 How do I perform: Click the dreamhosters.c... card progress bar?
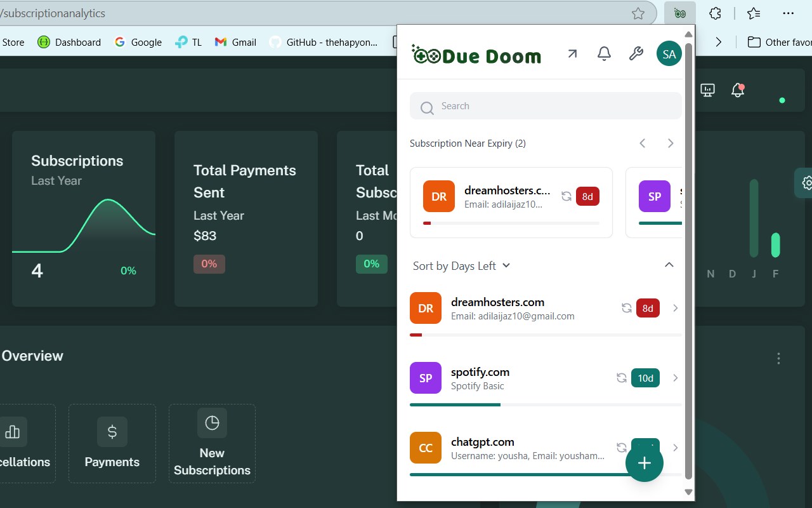pyautogui.click(x=511, y=223)
